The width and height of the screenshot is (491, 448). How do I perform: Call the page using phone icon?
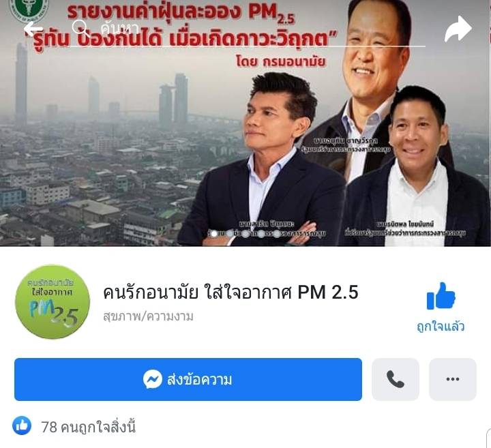[x=395, y=379]
